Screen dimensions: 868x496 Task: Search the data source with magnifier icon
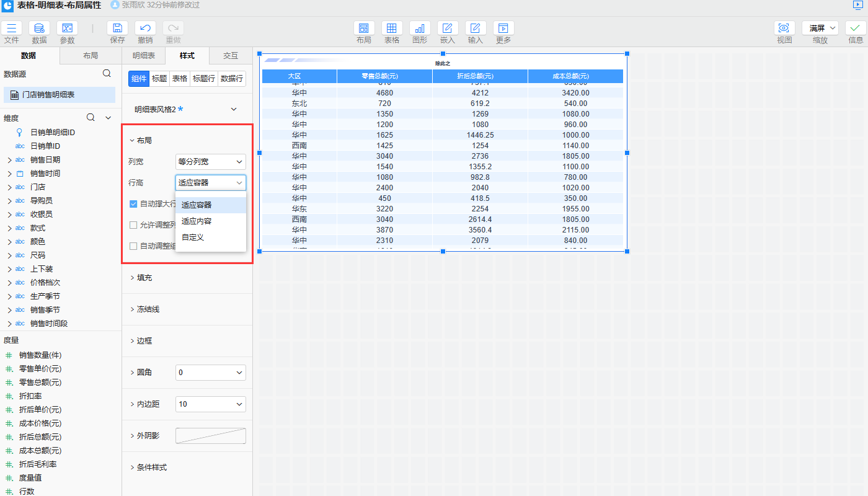107,74
